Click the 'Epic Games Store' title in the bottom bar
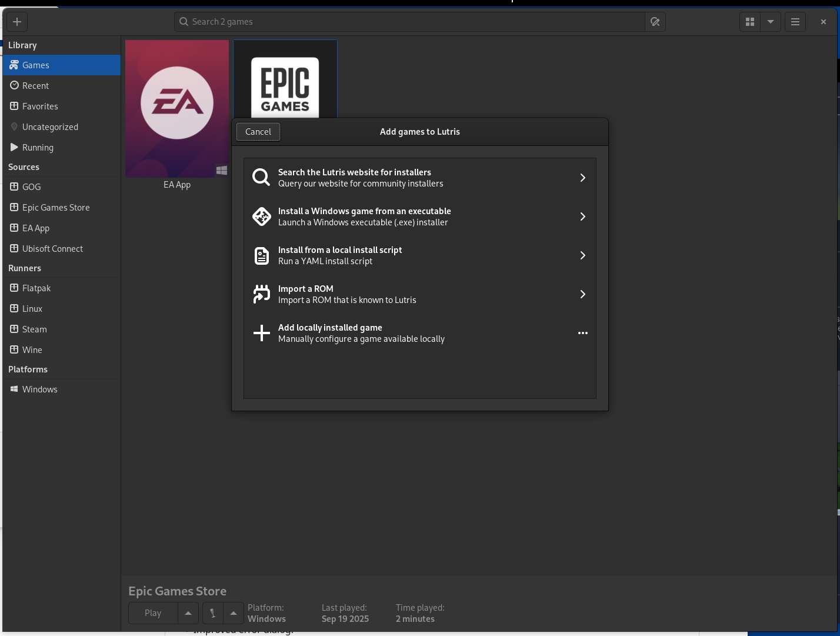 178,591
